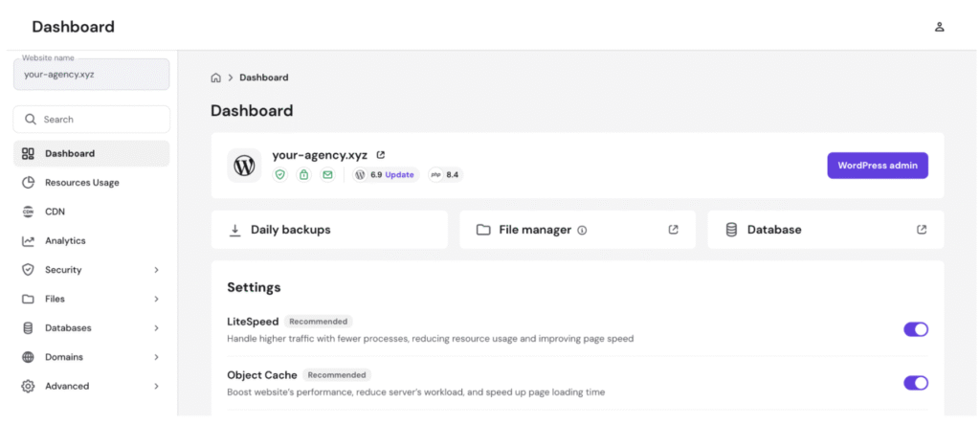Click the sidebar Search field

(x=92, y=120)
